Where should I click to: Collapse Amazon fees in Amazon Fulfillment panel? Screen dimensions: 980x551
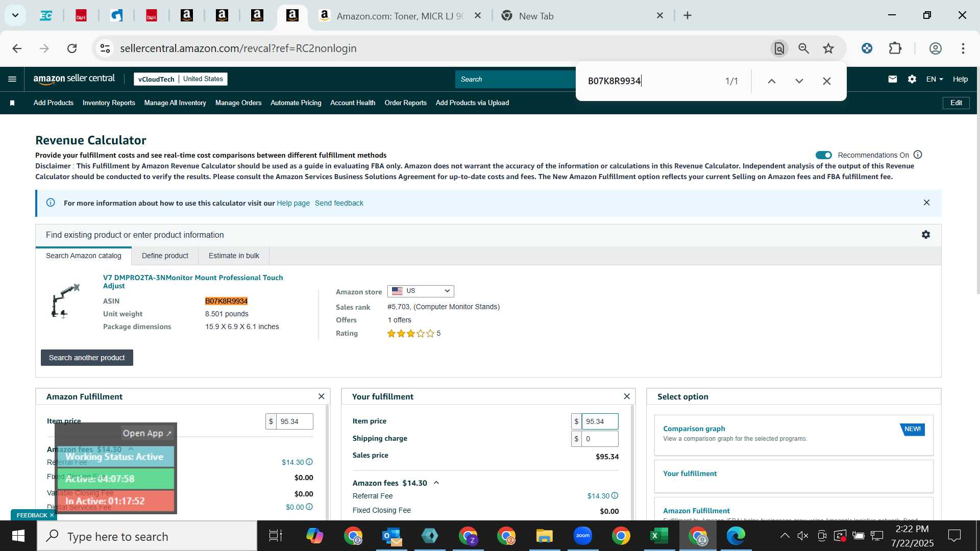tap(131, 449)
